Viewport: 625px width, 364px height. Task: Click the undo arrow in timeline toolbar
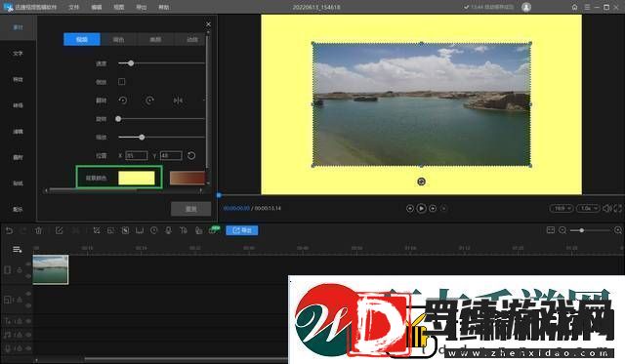[9, 230]
